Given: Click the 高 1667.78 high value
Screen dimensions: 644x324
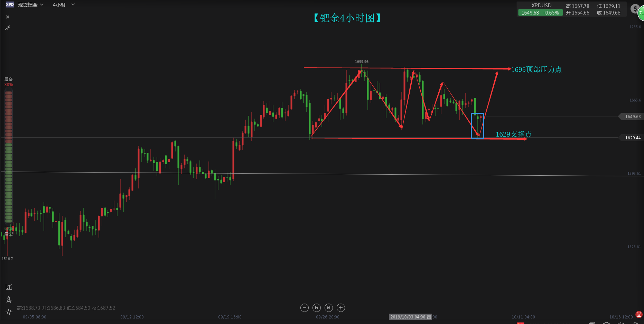Looking at the screenshot, I should [577, 6].
